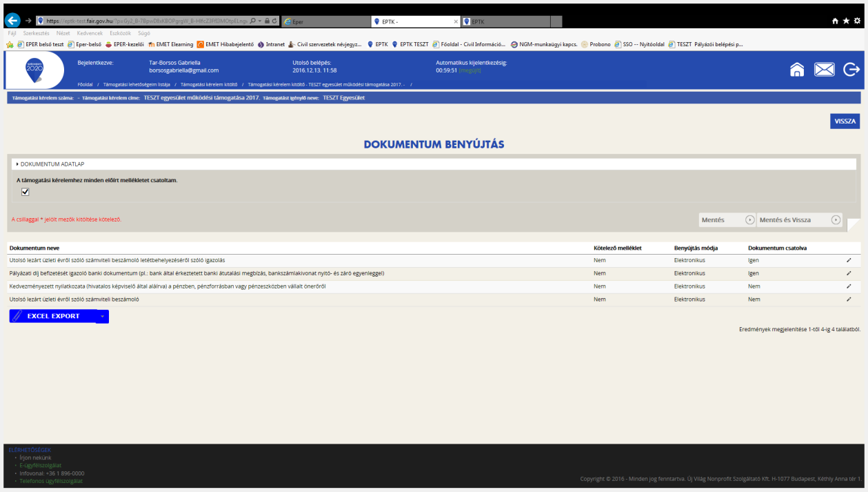Click the browser forward arrow
The height and width of the screenshot is (492, 868).
(x=28, y=21)
